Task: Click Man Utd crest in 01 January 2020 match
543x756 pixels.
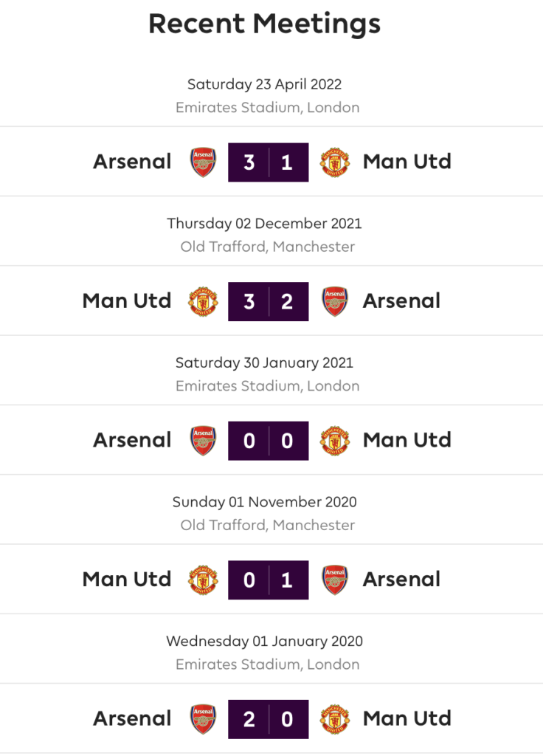Action: click(335, 719)
